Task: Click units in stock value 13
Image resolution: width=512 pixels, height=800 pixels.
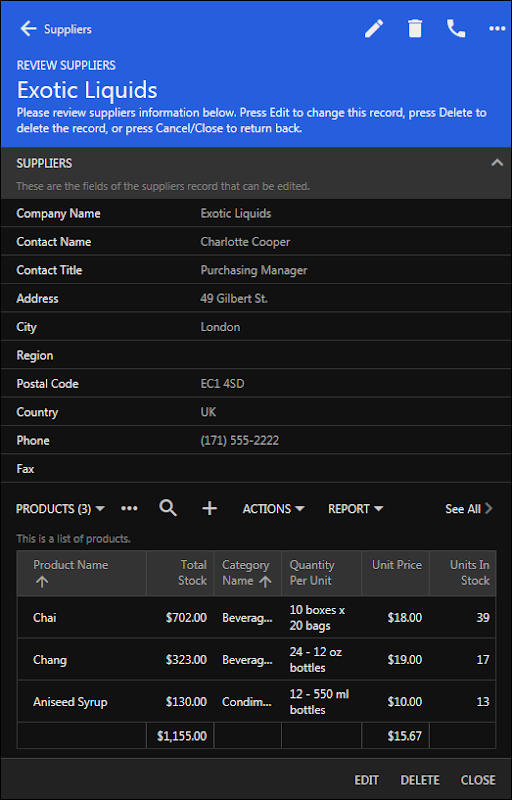Action: coord(483,702)
